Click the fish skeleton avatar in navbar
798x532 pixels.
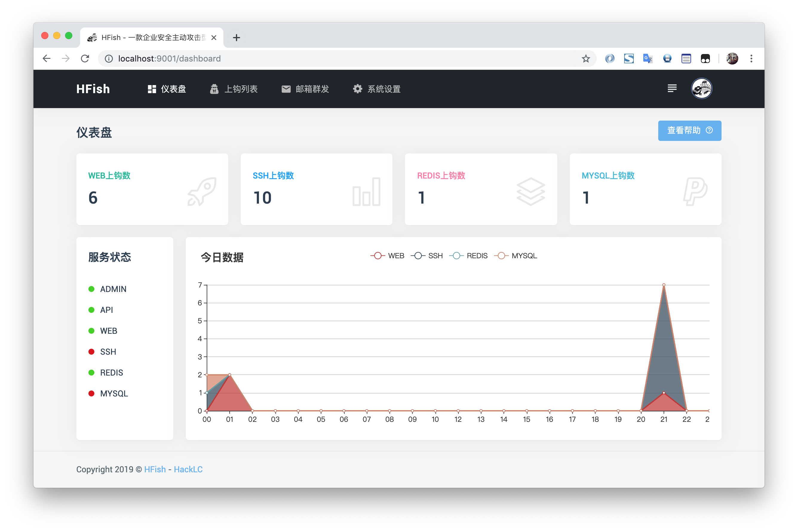tap(701, 89)
